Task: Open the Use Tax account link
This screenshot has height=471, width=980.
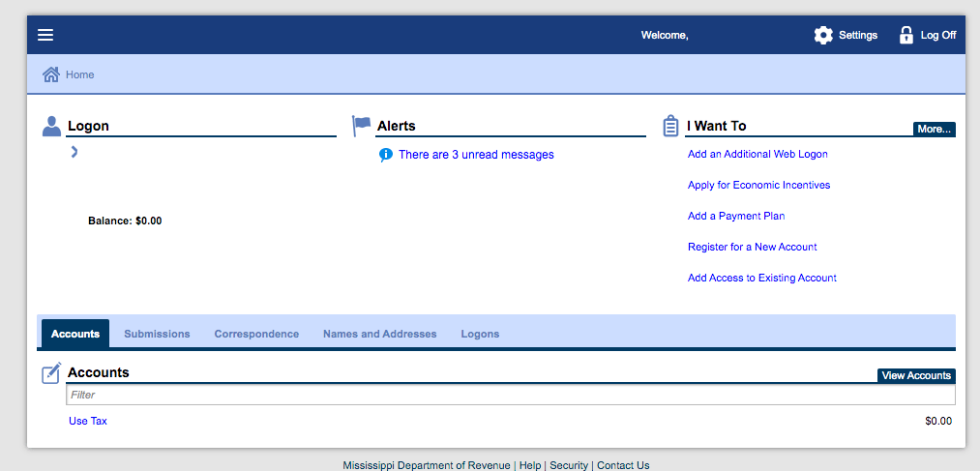Action: point(88,421)
